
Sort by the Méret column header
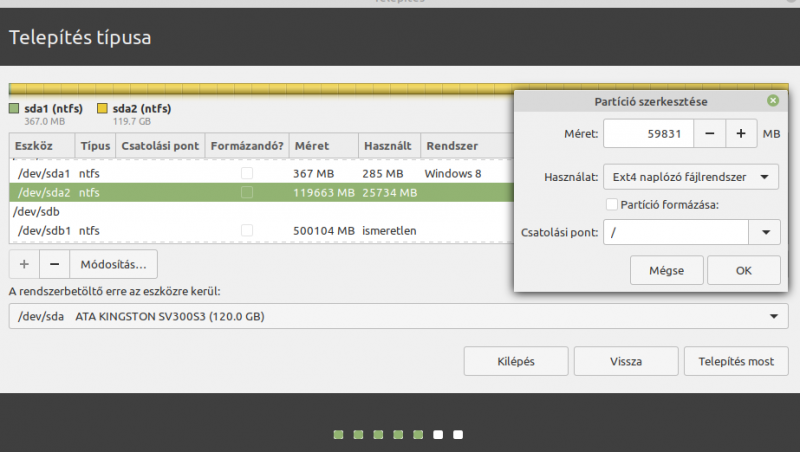(323, 146)
